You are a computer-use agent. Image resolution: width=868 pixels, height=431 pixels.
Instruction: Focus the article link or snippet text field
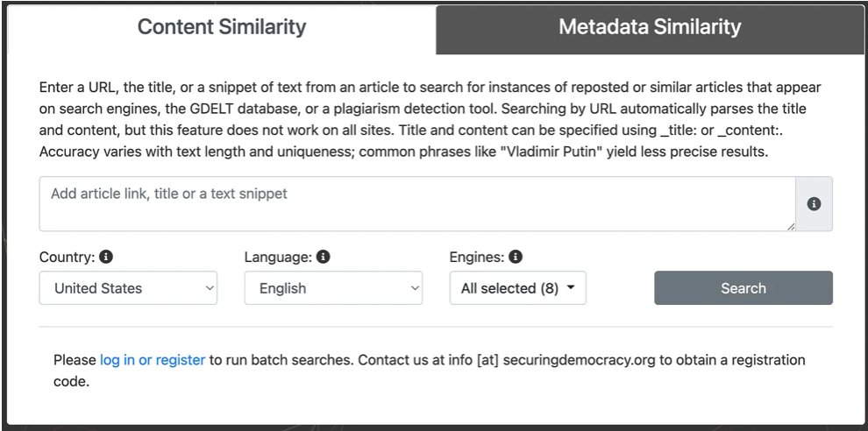[x=416, y=204]
